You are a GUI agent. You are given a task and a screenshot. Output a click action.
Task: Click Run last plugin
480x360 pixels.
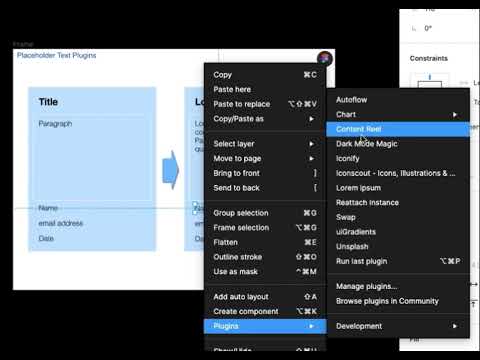click(x=398, y=261)
